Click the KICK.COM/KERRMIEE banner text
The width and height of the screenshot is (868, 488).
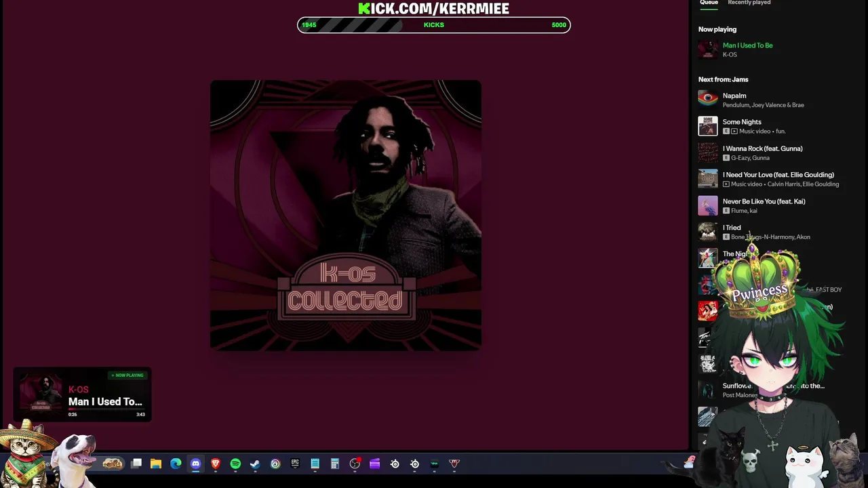point(434,8)
